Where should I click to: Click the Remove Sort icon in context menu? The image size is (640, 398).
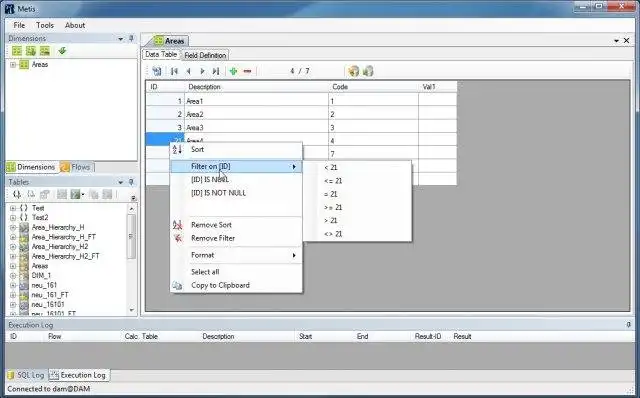point(177,225)
